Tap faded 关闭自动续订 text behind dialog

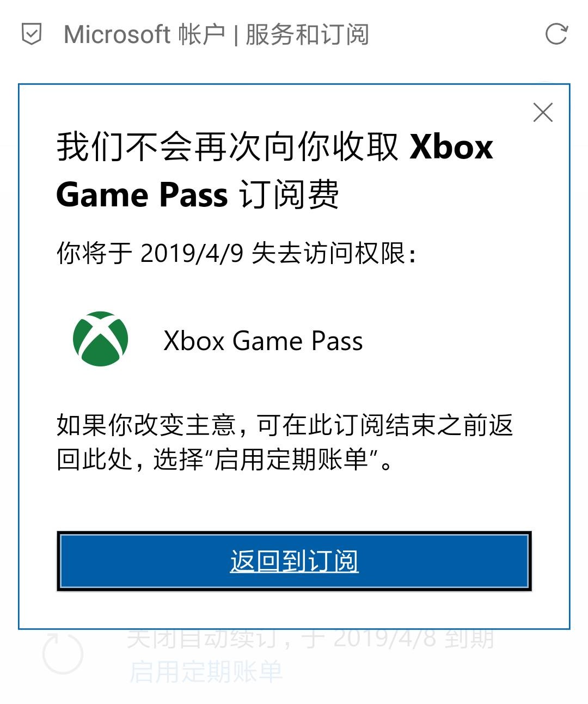coord(203,638)
